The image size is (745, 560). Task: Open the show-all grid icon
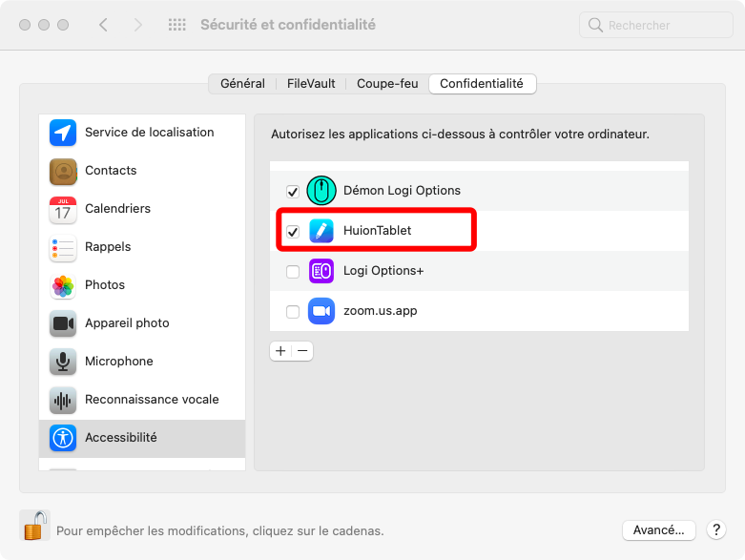click(176, 25)
